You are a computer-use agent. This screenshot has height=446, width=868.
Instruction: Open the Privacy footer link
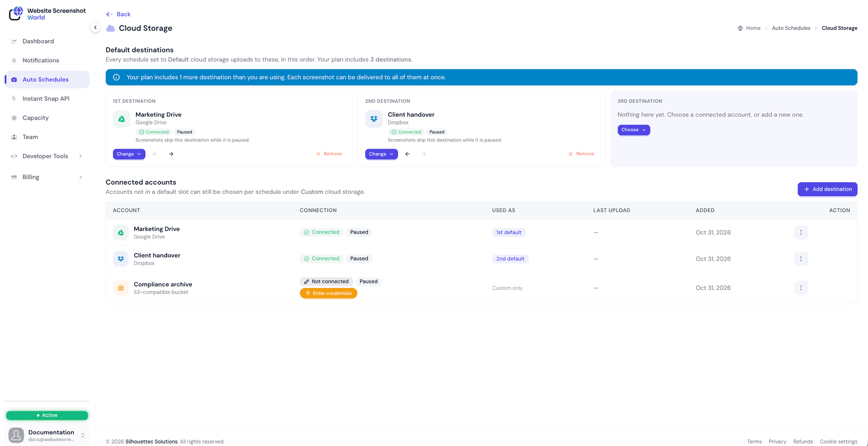coord(777,442)
